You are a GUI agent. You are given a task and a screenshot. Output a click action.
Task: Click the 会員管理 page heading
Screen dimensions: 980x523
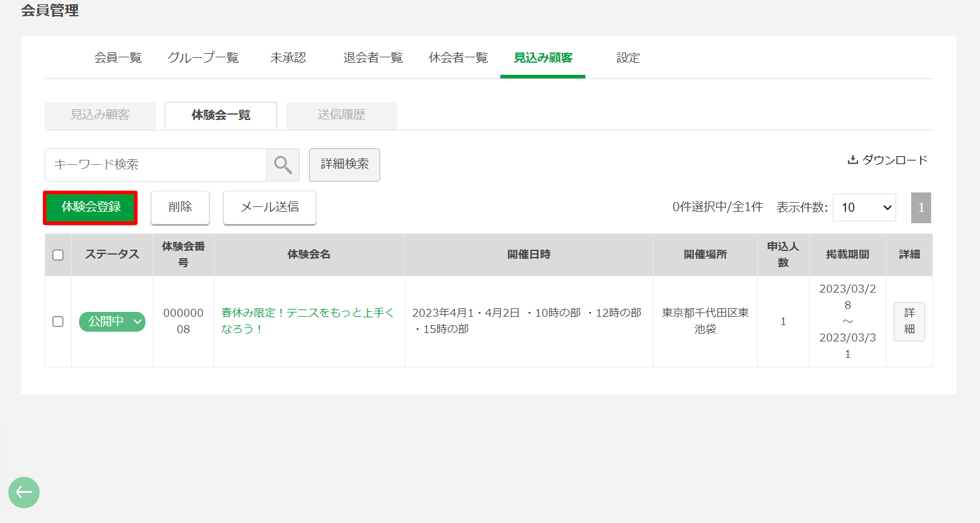point(50,10)
